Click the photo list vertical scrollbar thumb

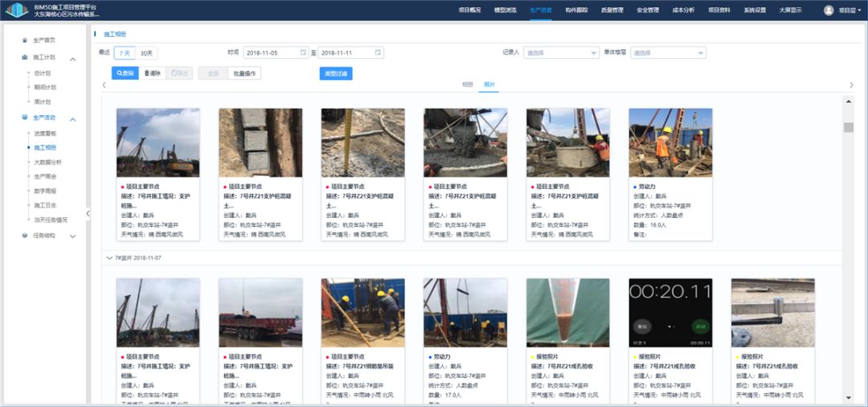tap(848, 127)
